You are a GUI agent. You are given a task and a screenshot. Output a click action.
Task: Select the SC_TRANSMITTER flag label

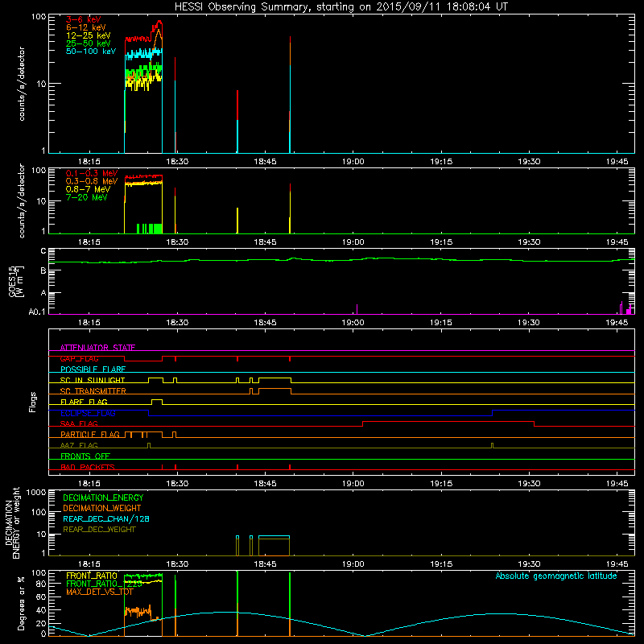(93, 390)
